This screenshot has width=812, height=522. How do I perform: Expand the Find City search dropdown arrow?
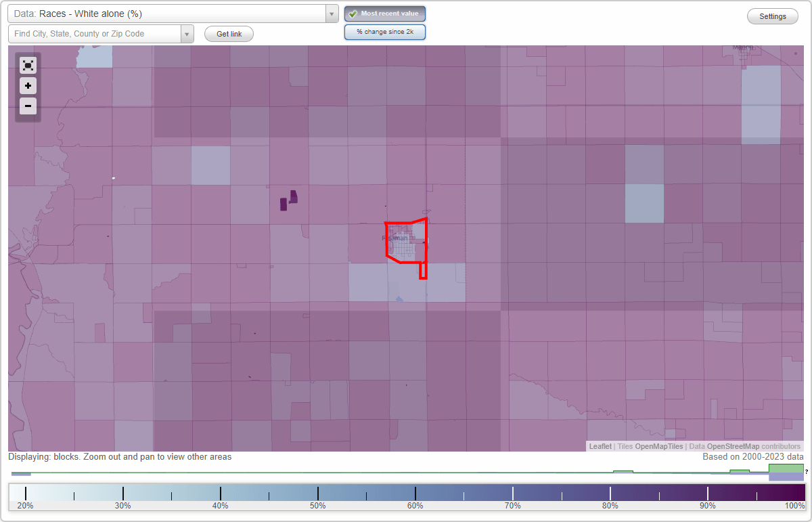click(187, 32)
